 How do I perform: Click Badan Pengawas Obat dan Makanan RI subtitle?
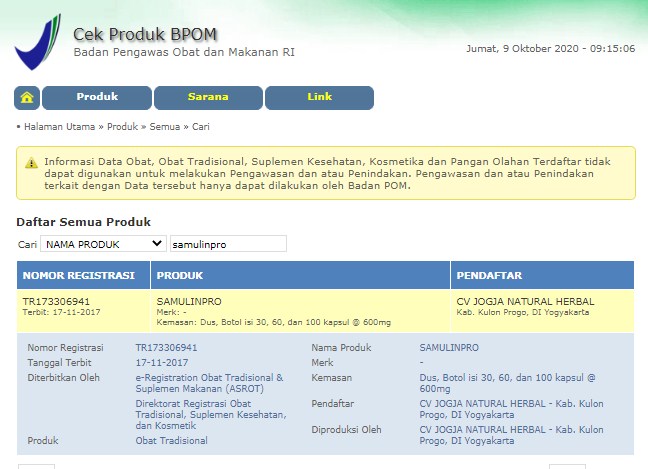pyautogui.click(x=184, y=52)
